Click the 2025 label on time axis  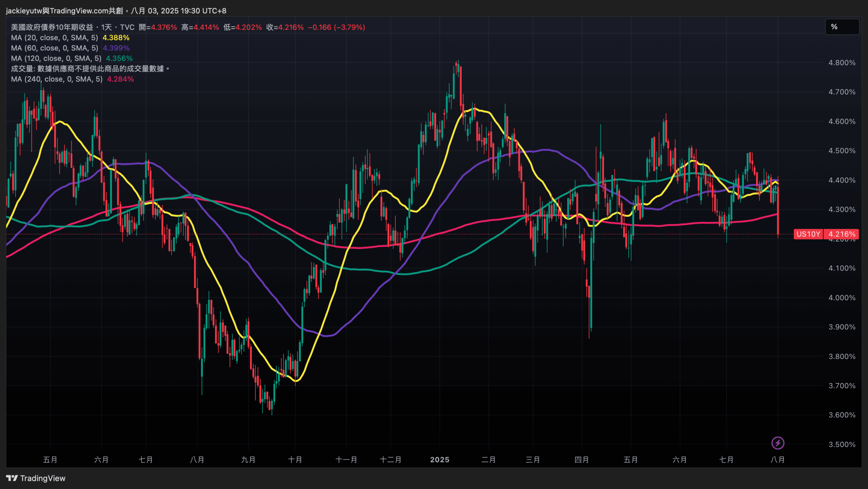440,460
